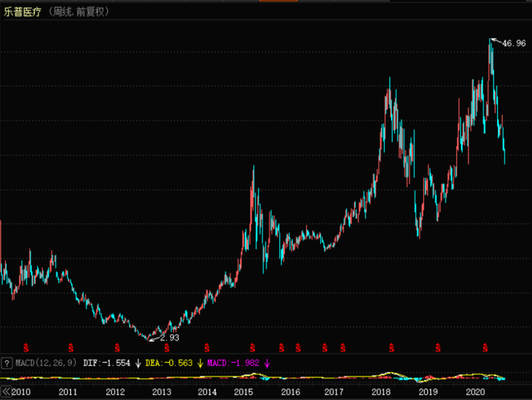Viewport: 532px width, 400px height.
Task: Click the 2.93 low price annotation
Action: (x=170, y=338)
